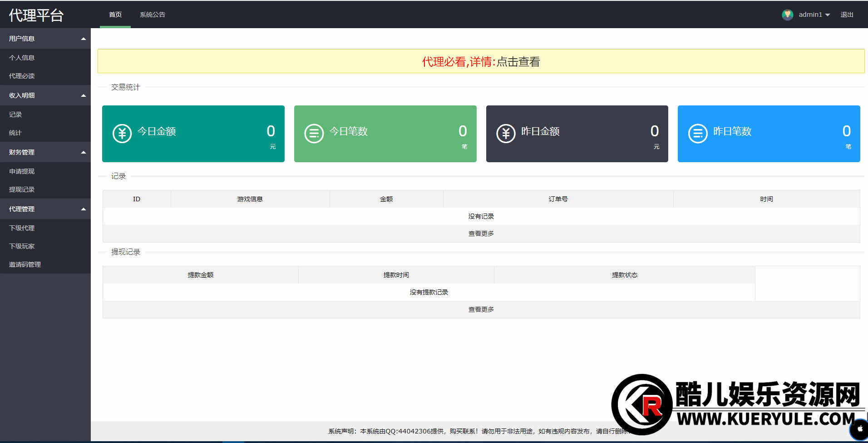Click the list icon on 昨日笔数 card
The width and height of the screenshot is (868, 443).
[698, 134]
